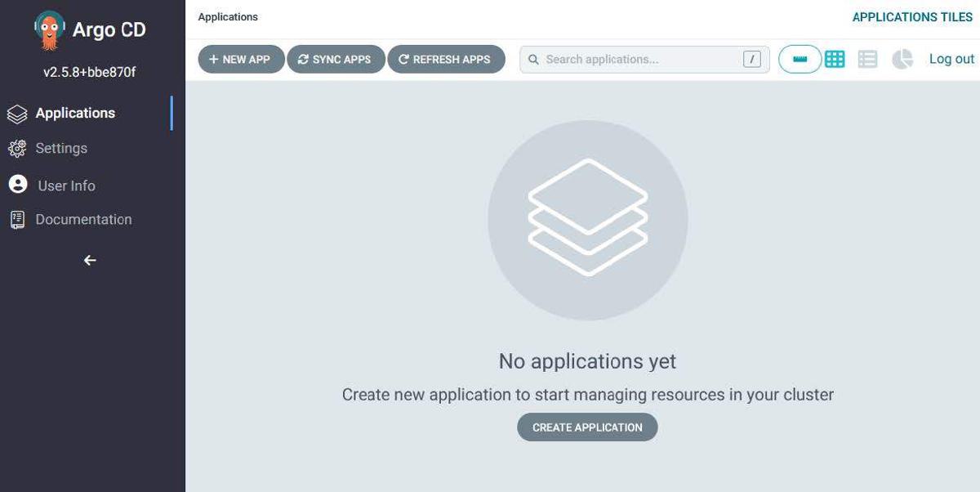Click the SYNC APPS button
Screen dimensions: 980x492
[x=336, y=60]
